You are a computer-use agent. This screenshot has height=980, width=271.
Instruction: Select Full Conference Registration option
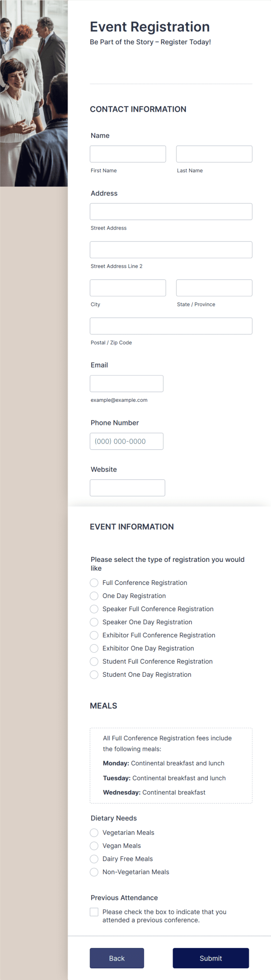pos(94,583)
